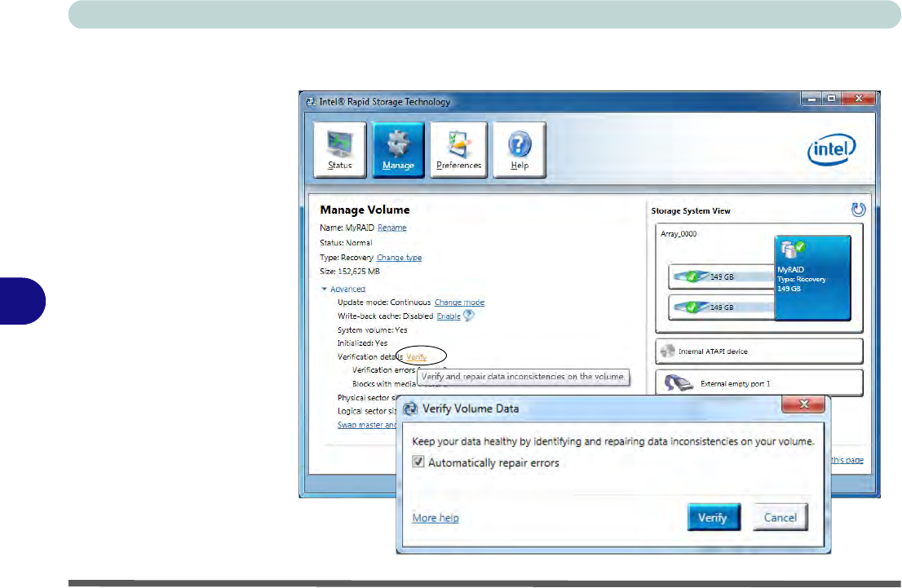Screen dimensions: 902x588
Task: Click the Verify link in verification details
Action: [x=417, y=356]
